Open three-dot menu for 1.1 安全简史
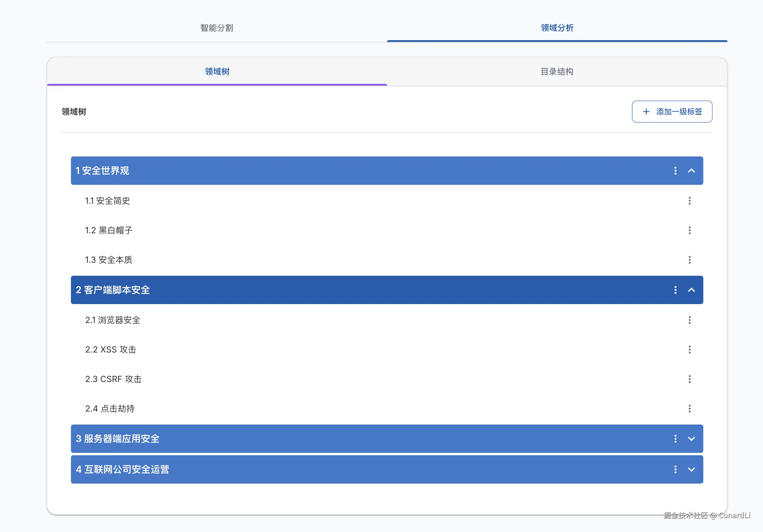Image resolution: width=763 pixels, height=532 pixels. click(x=689, y=200)
